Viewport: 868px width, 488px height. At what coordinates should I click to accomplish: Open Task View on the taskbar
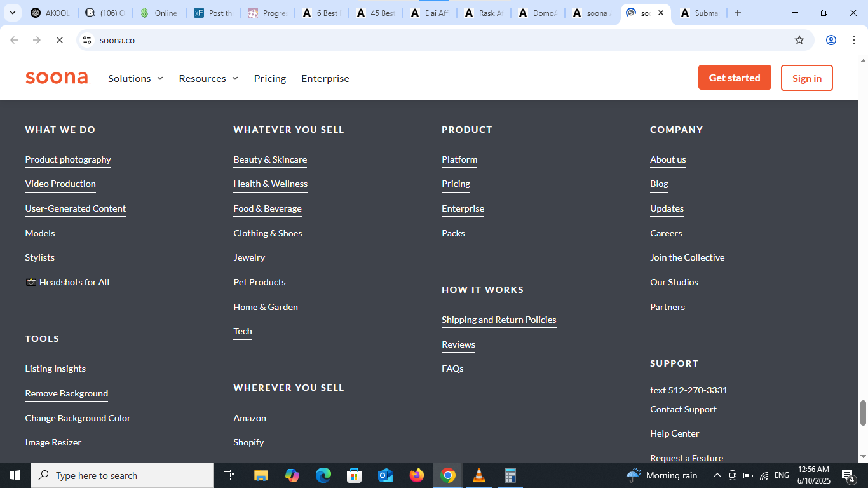(229, 475)
